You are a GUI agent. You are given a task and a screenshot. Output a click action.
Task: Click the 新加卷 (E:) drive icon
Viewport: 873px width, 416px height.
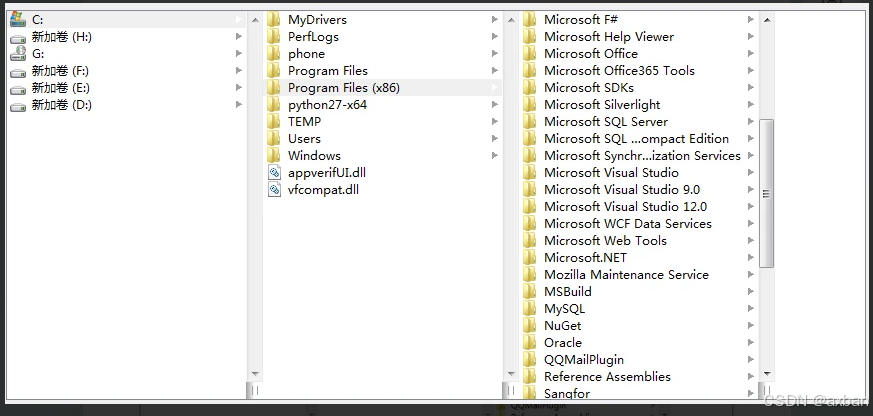click(18, 88)
